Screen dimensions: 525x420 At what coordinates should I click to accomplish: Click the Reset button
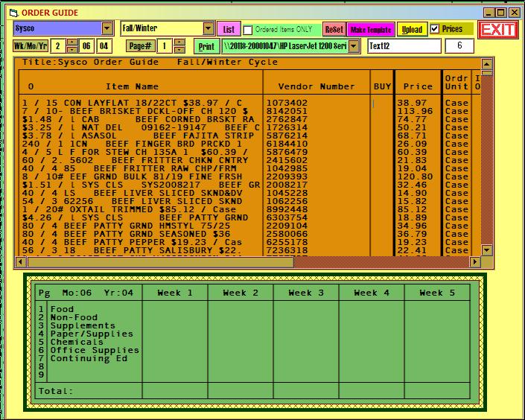(334, 30)
